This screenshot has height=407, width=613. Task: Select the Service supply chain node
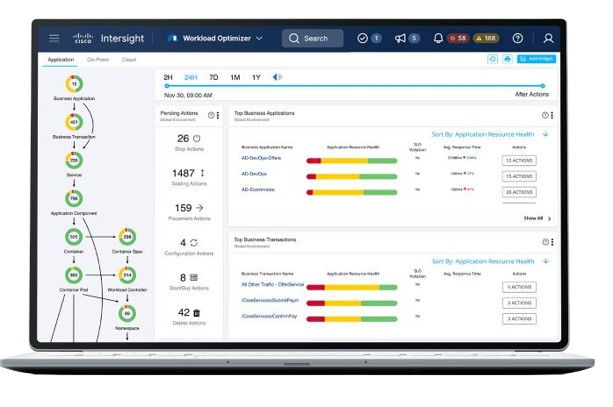pyautogui.click(x=74, y=160)
